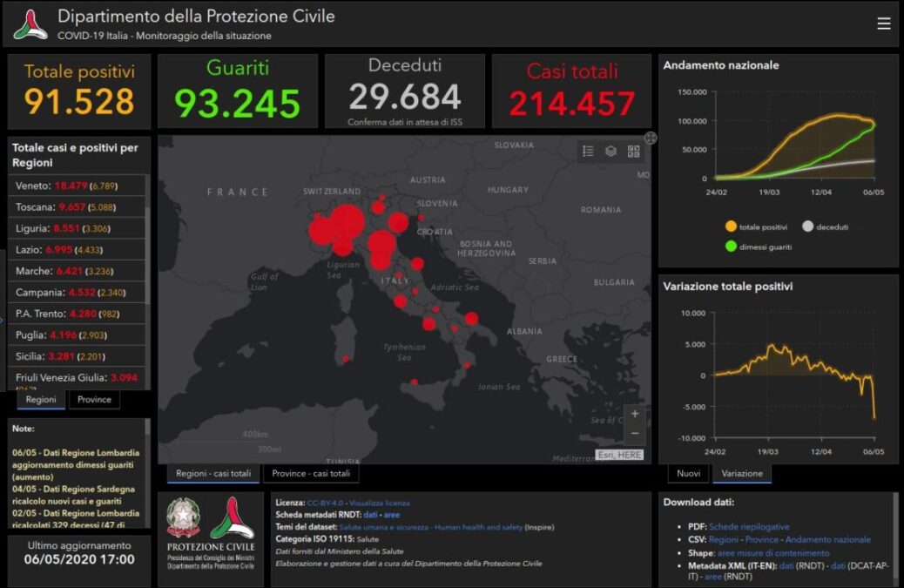Toggle dimessi guariti series in legend
The width and height of the screenshot is (904, 588).
759,247
